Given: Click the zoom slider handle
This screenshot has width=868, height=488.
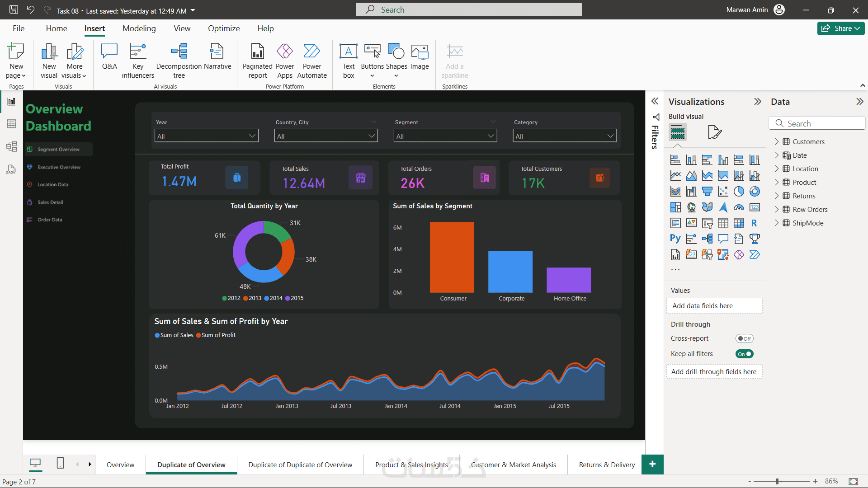Looking at the screenshot, I should pyautogui.click(x=778, y=481).
